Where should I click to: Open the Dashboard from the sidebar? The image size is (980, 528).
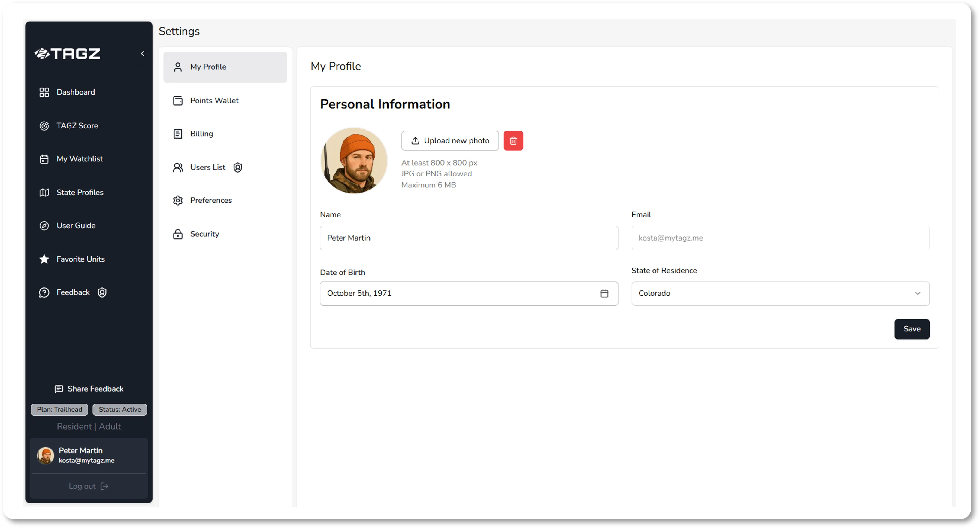click(76, 92)
